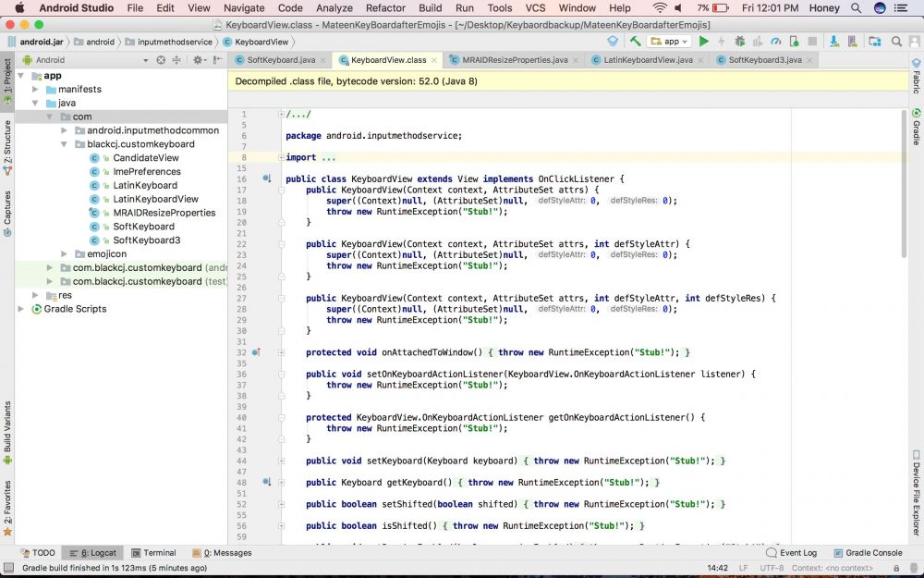Screen dimensions: 924x578
Task: Open Search Everywhere with the magnifier icon
Action: (894, 41)
